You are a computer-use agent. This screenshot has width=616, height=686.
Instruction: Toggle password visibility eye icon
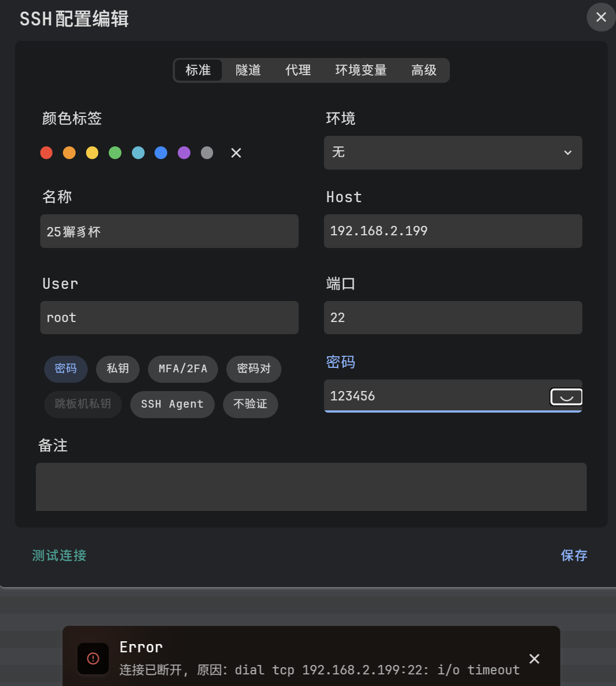pyautogui.click(x=566, y=397)
